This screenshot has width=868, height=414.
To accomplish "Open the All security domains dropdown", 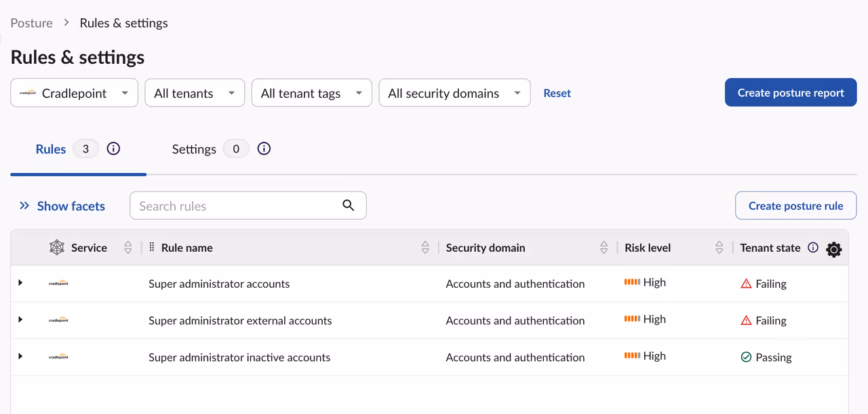I will [x=454, y=93].
